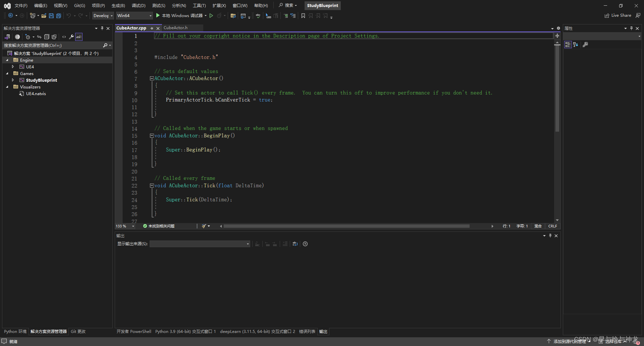This screenshot has width=644, height=346.
Task: Open the Develop configuration dropdown
Action: (103, 15)
